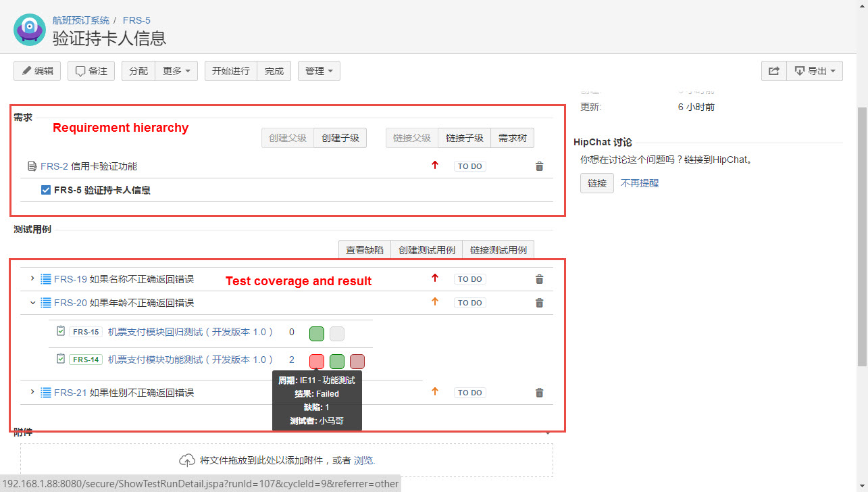
Task: Expand the FRS-19 test case row
Action: (32, 278)
